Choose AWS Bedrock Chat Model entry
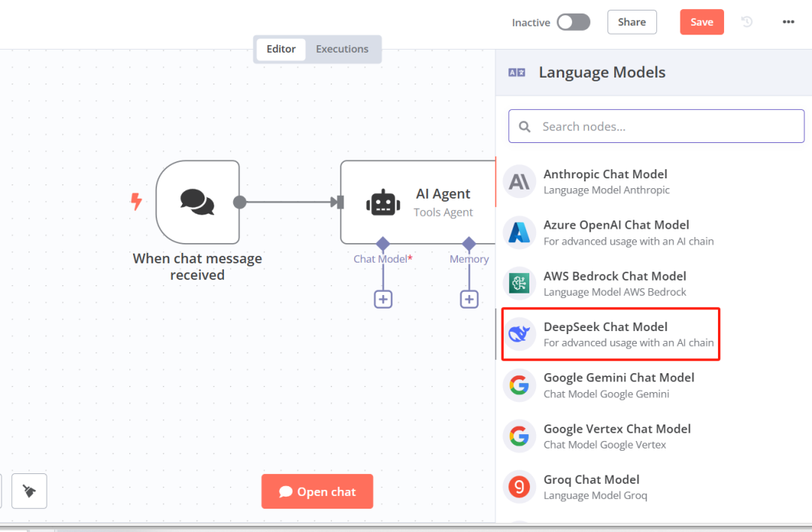The image size is (812, 532). [653, 283]
